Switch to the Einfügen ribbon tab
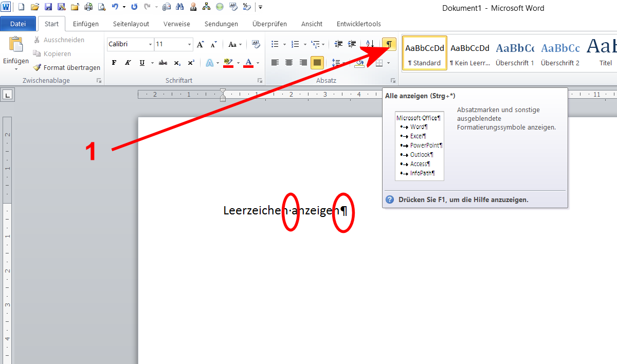Screen dimensions: 617x364 coord(85,24)
